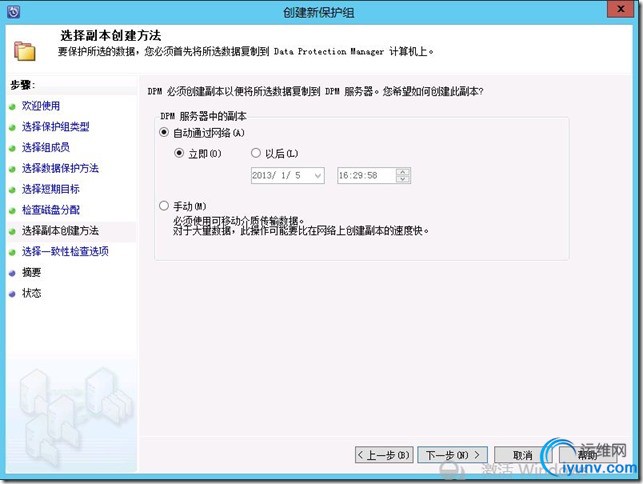The width and height of the screenshot is (643, 484).
Task: Click the purple bullet beside 摘要
Action: (12, 273)
